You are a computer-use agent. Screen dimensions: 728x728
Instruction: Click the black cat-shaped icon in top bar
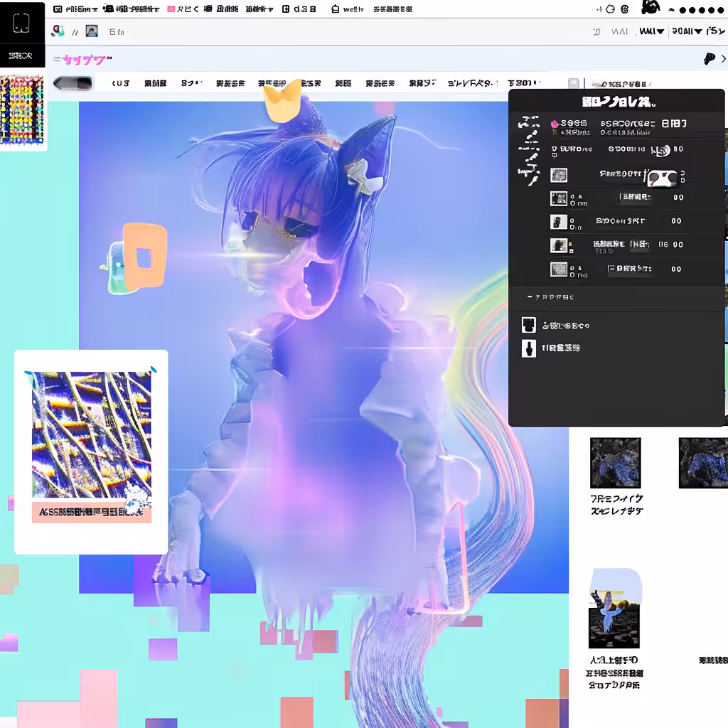click(x=651, y=7)
